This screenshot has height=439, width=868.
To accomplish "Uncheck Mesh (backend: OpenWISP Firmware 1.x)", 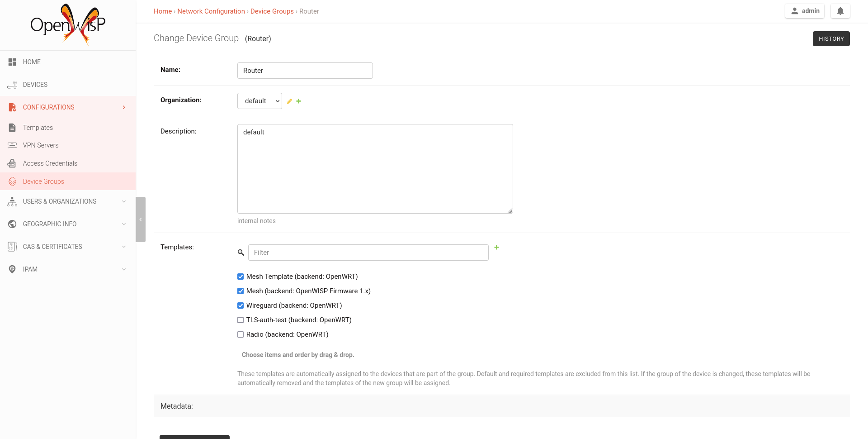I will [x=241, y=291].
